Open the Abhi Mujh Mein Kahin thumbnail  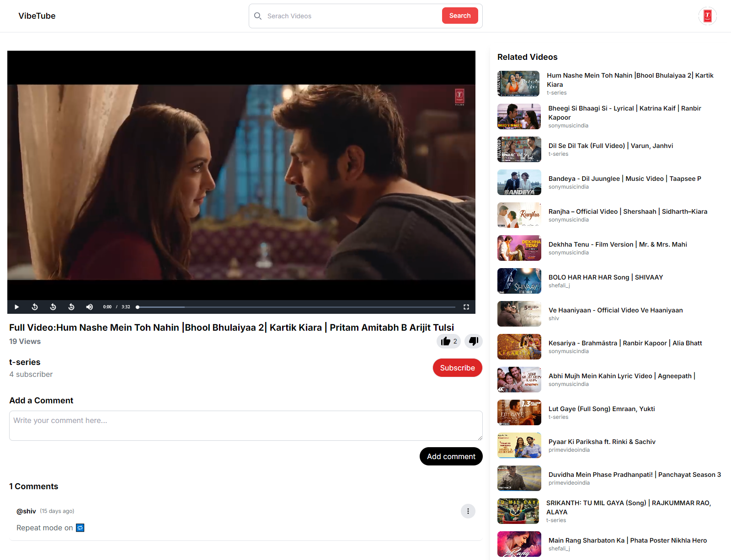(x=519, y=380)
